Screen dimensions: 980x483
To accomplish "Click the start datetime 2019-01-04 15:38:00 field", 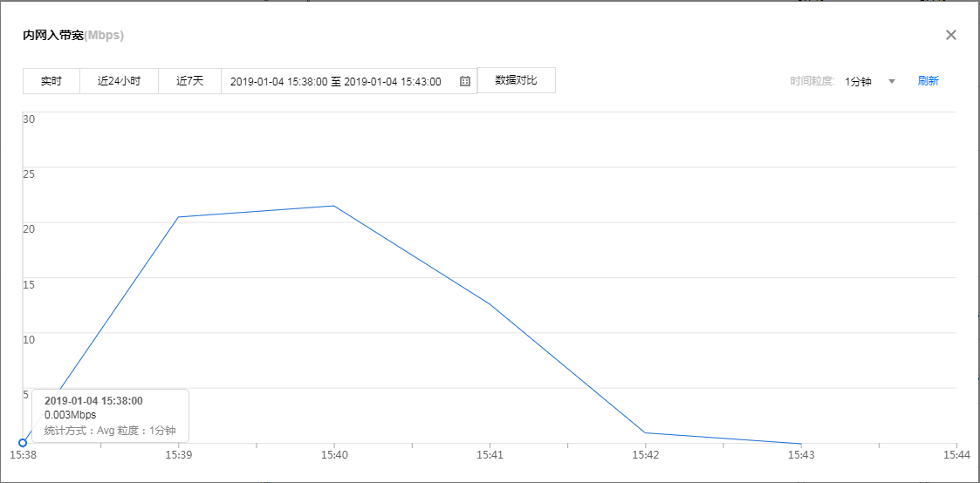I will 278,81.
